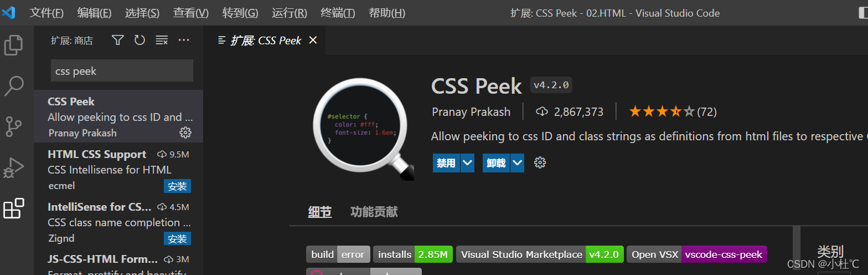
Task: Refresh the extensions list
Action: (139, 40)
